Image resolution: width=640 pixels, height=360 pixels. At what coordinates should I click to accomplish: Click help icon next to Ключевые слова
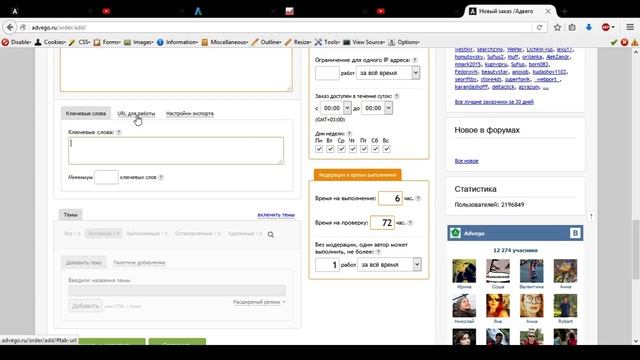(119, 132)
